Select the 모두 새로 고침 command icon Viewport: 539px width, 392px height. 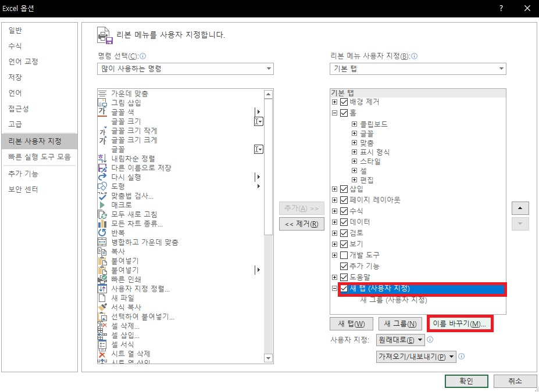pos(102,214)
